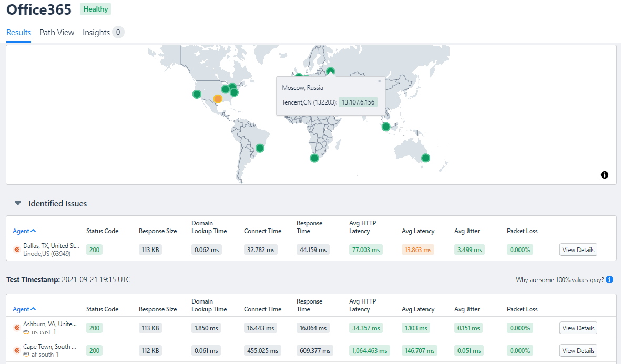
Task: Click the green Moscow map marker
Action: tap(330, 71)
